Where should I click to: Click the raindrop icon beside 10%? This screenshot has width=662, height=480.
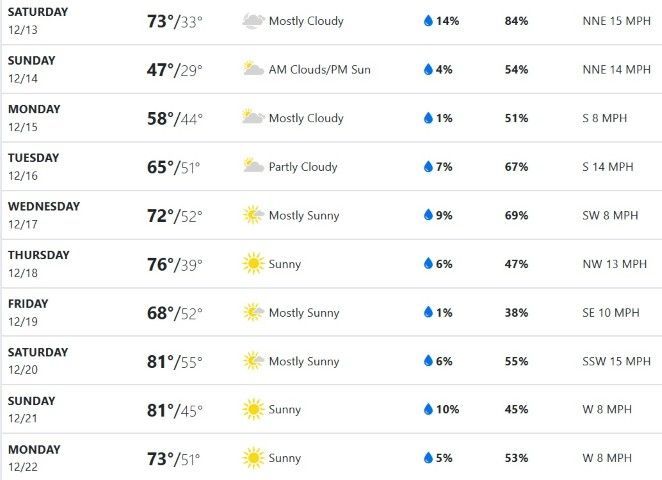(x=428, y=410)
